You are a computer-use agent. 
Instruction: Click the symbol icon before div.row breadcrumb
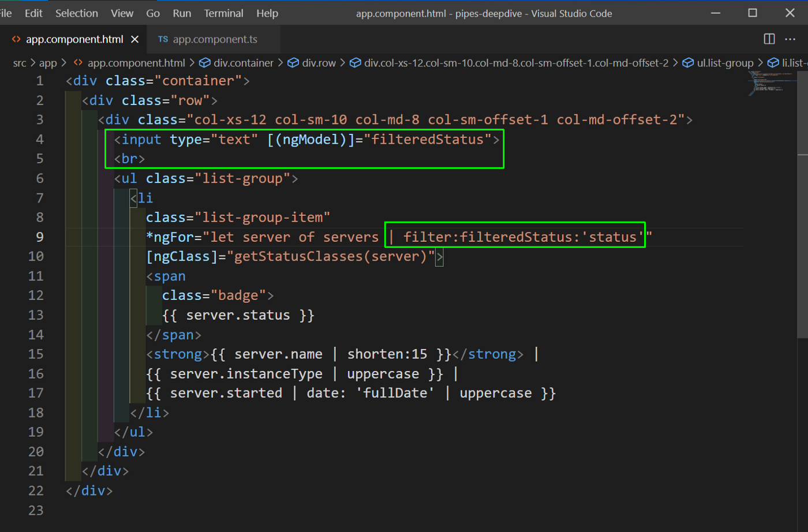pyautogui.click(x=293, y=63)
